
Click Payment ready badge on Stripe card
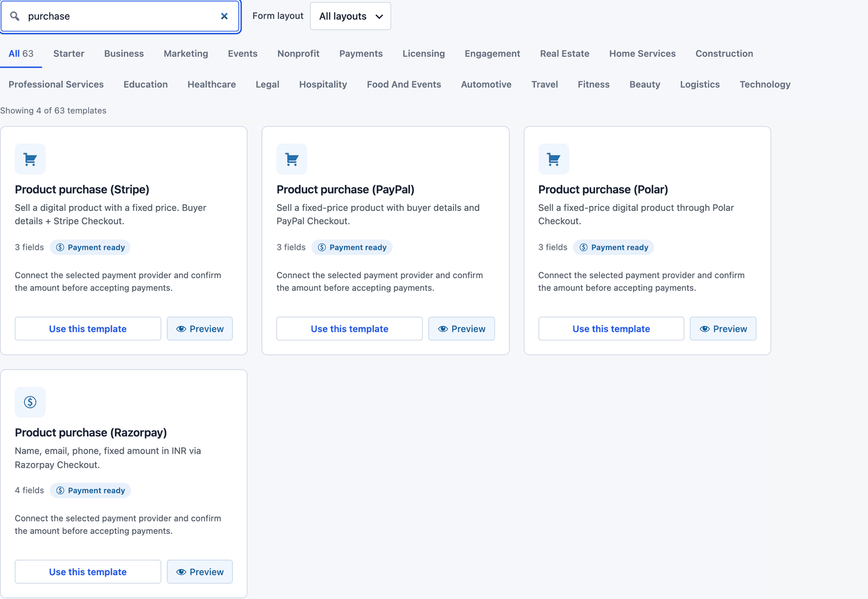tap(90, 247)
